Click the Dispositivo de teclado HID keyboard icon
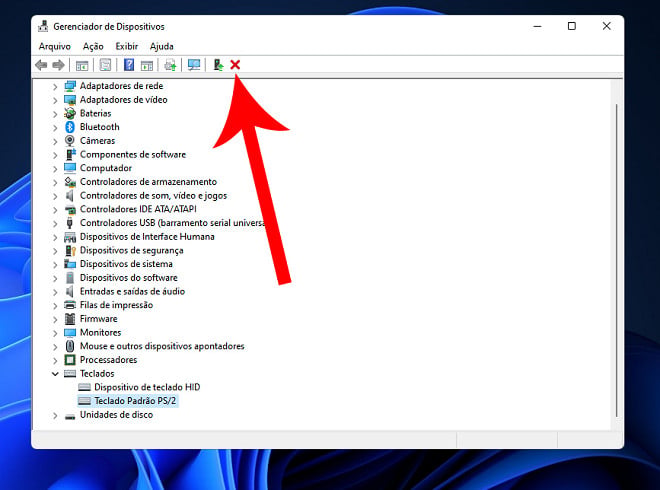The image size is (660, 490). tap(85, 387)
